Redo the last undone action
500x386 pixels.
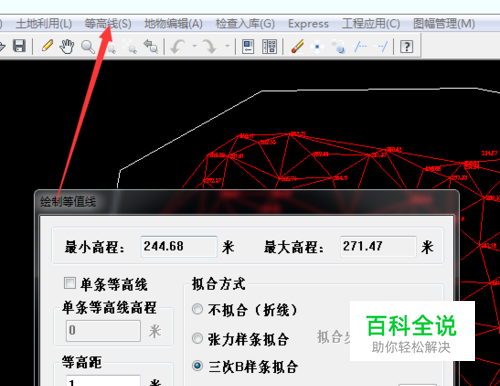(x=210, y=46)
